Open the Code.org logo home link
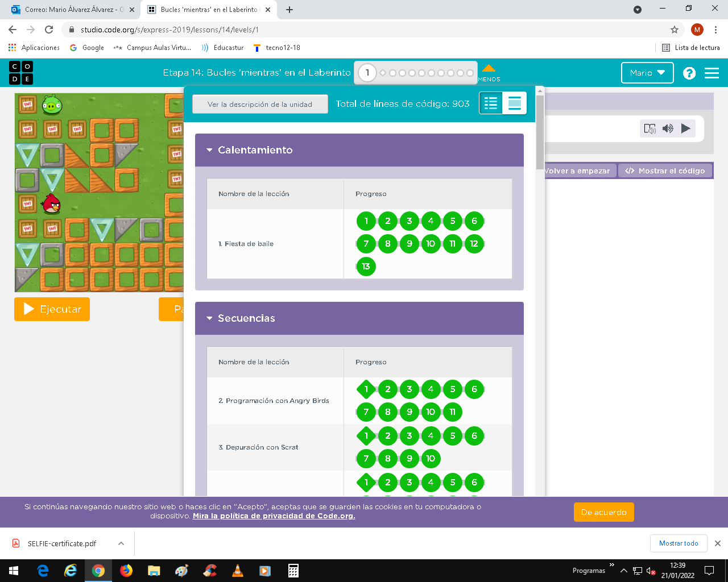728x582 pixels. point(21,73)
